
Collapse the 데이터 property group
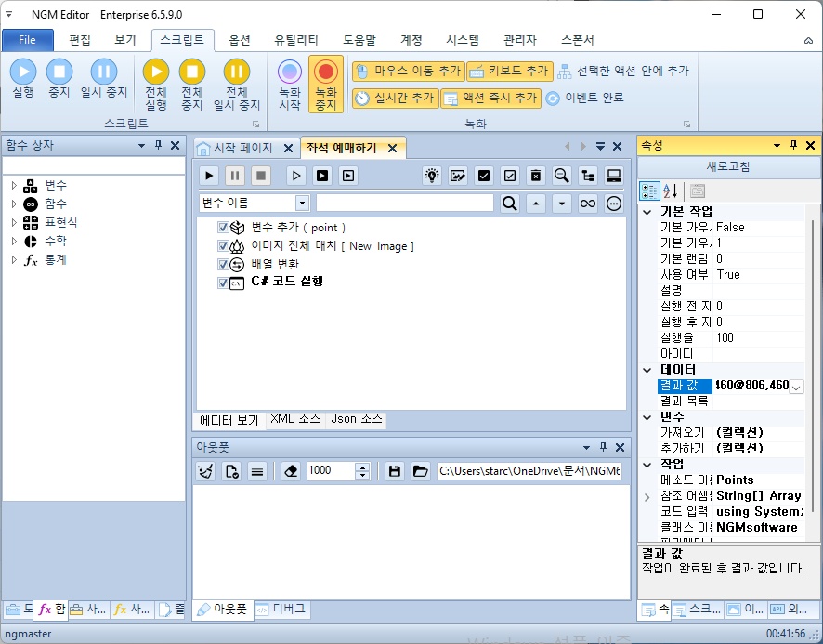pos(647,370)
